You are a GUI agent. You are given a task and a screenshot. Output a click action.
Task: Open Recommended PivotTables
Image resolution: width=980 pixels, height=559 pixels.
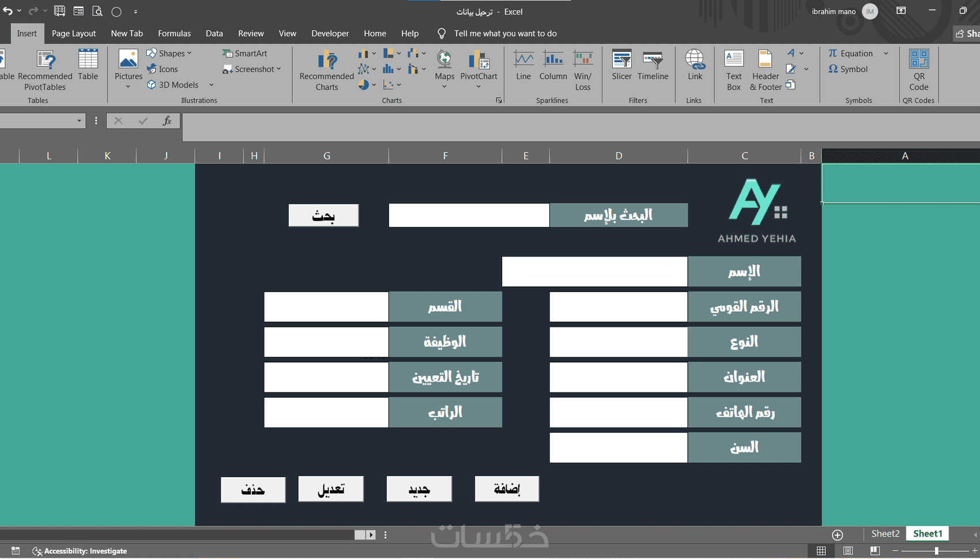click(45, 70)
